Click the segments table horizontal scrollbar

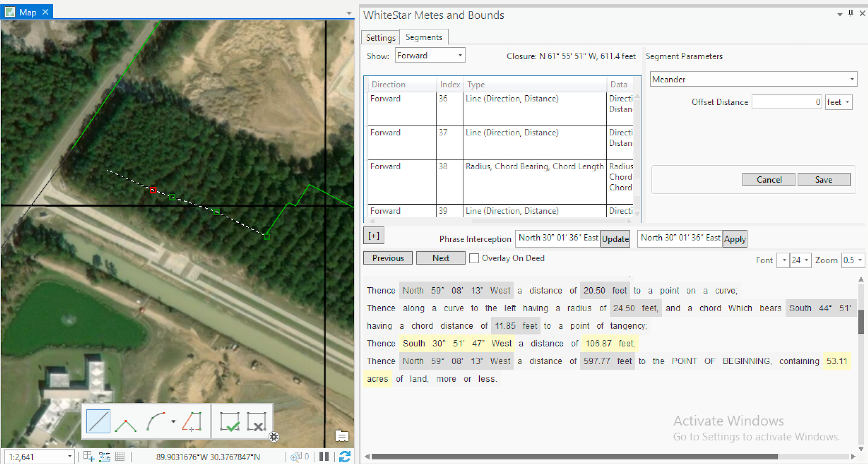pyautogui.click(x=500, y=220)
